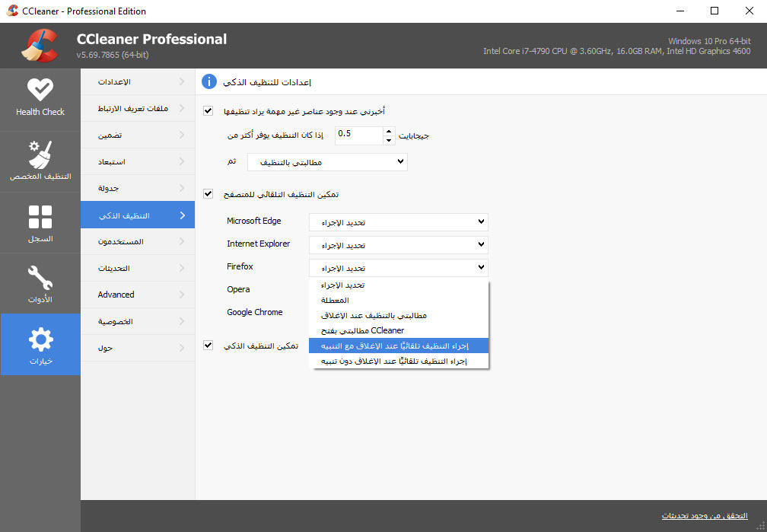The width and height of the screenshot is (767, 532).
Task: Decrease the gigabytes value spinner
Action: pyautogui.click(x=389, y=140)
